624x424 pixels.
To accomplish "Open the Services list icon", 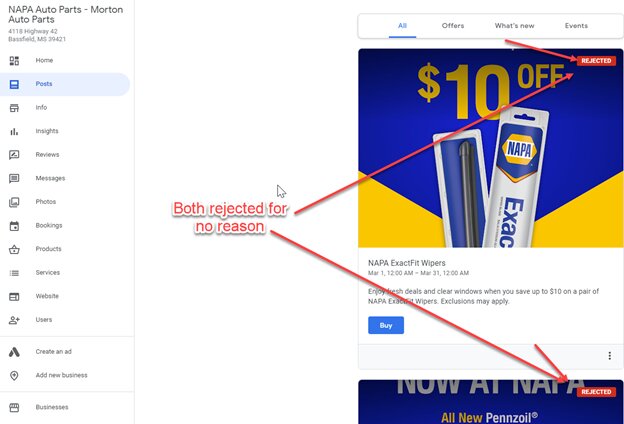I will pyautogui.click(x=14, y=273).
